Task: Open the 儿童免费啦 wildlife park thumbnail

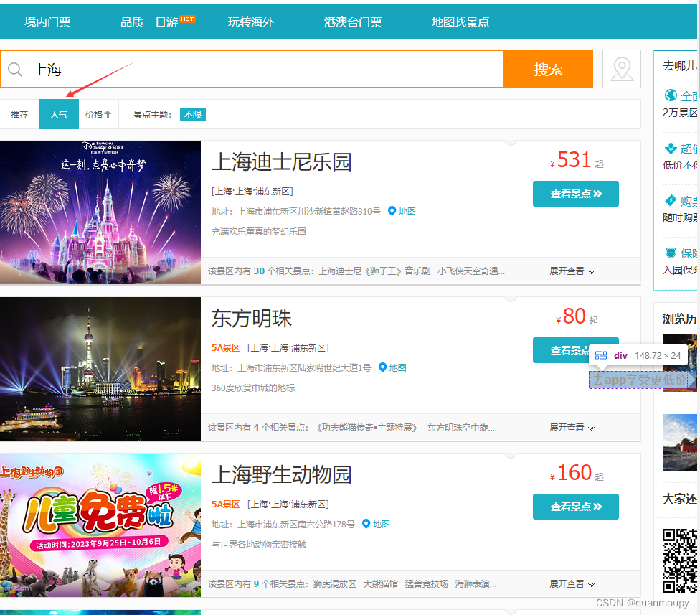Action: pyautogui.click(x=100, y=525)
